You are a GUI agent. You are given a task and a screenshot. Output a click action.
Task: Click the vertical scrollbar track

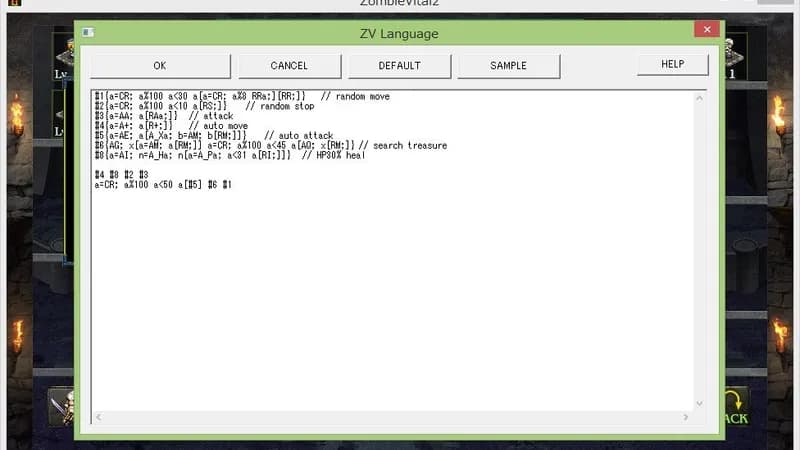point(699,251)
